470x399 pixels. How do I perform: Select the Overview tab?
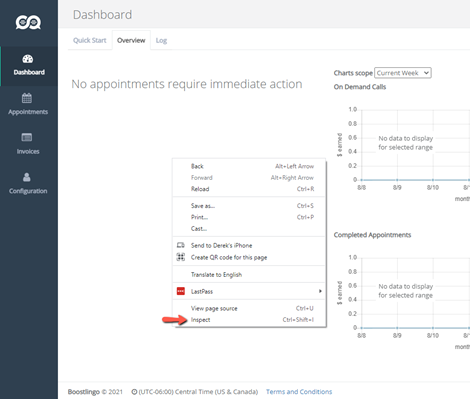tap(131, 40)
